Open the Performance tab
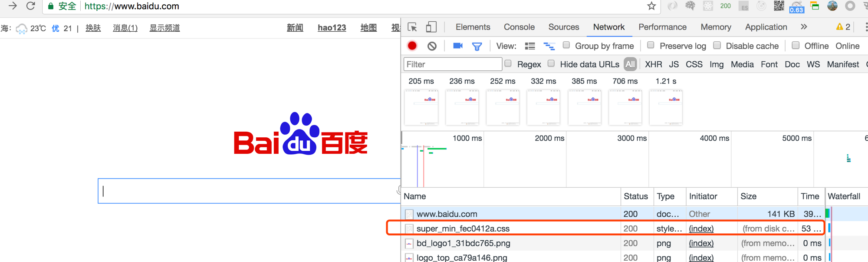 point(662,27)
